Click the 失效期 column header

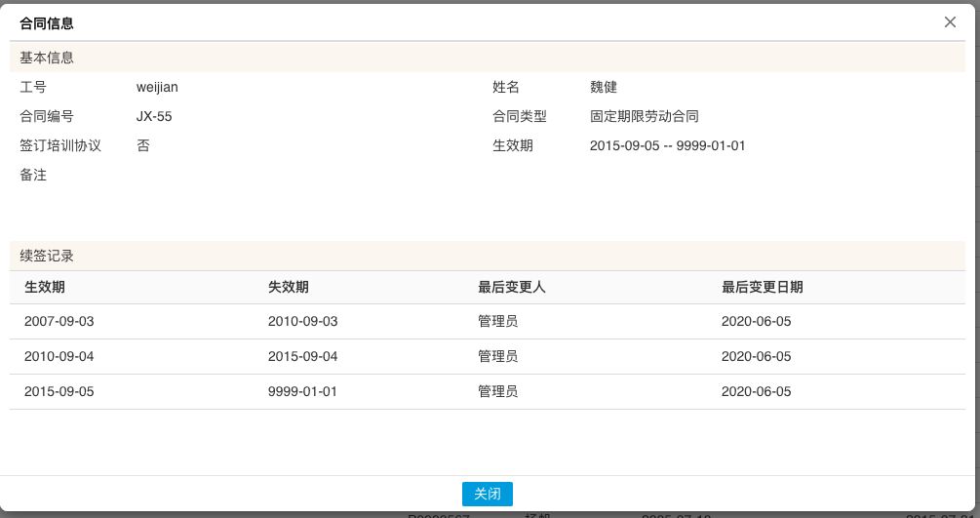coord(289,287)
